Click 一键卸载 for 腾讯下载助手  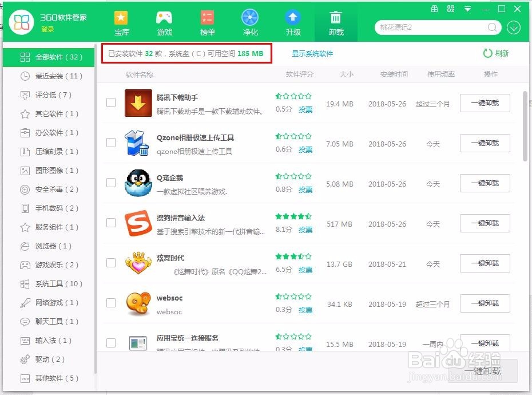485,103
